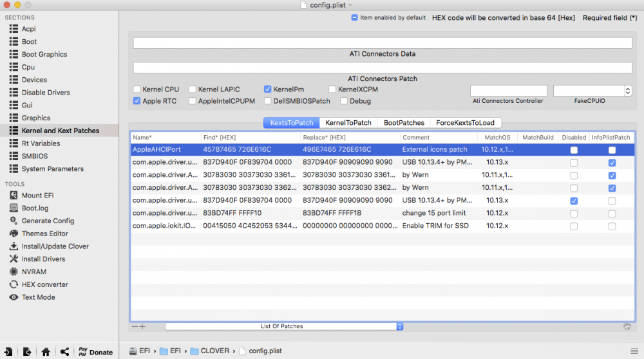The width and height of the screenshot is (644, 359).
Task: Click the config.plist document icon in title bar
Action: [303, 5]
